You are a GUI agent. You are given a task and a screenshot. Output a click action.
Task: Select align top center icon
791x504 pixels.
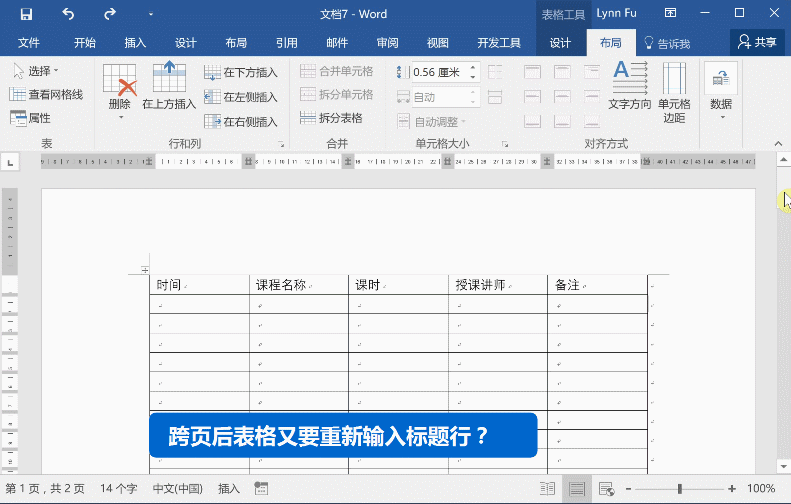click(562, 72)
